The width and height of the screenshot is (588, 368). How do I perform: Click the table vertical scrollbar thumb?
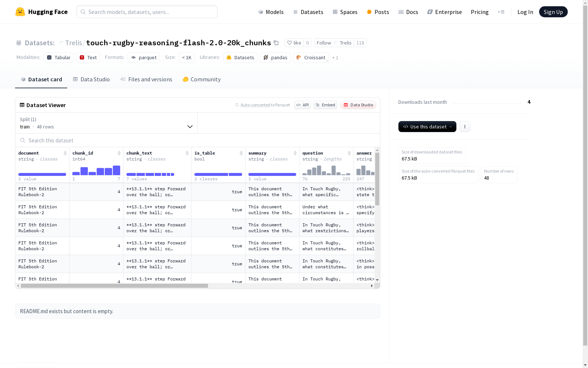click(x=377, y=179)
